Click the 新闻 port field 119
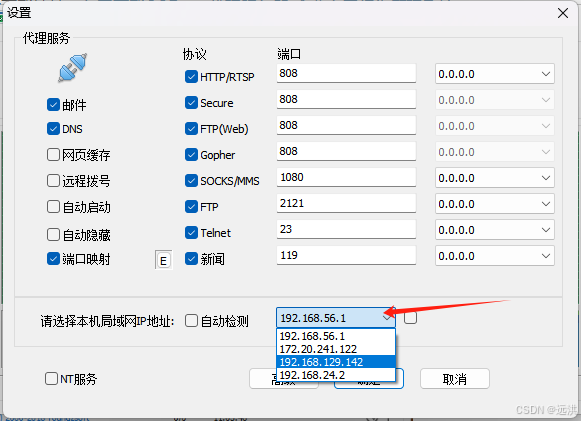The height and width of the screenshot is (421, 581). (x=346, y=255)
